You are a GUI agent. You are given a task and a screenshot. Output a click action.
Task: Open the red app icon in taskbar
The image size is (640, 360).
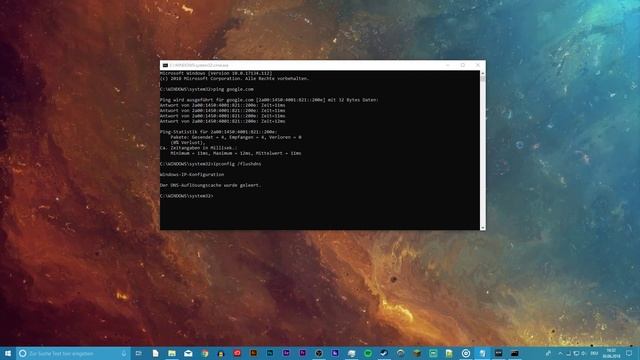pos(237,353)
